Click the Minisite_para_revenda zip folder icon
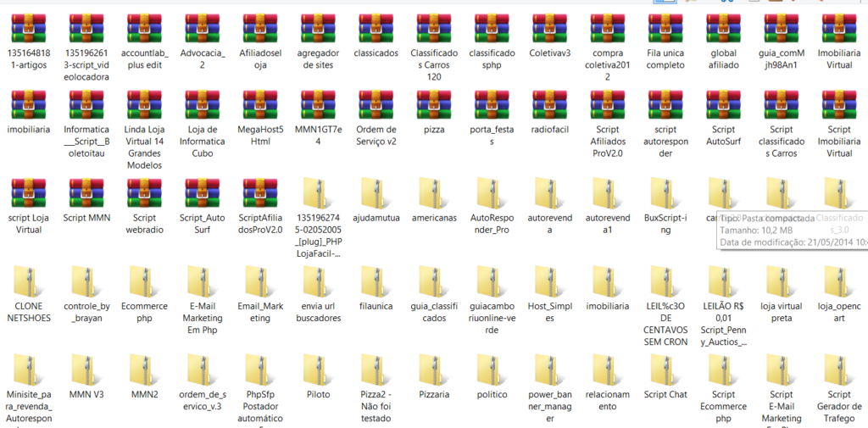 coord(28,370)
